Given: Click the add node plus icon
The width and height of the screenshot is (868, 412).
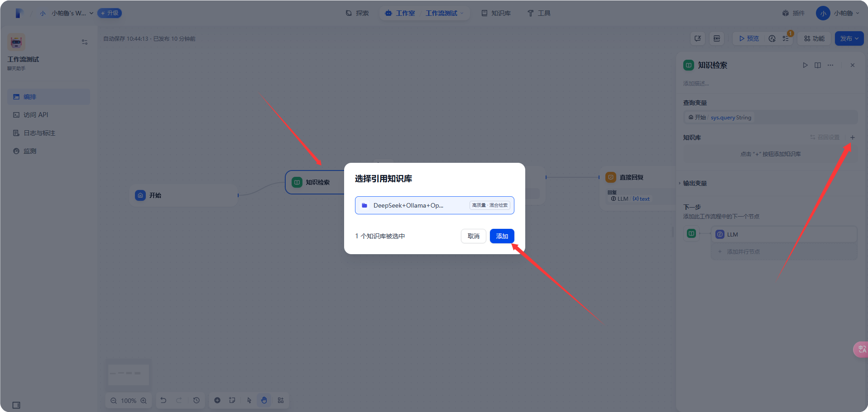Looking at the screenshot, I should (x=217, y=400).
